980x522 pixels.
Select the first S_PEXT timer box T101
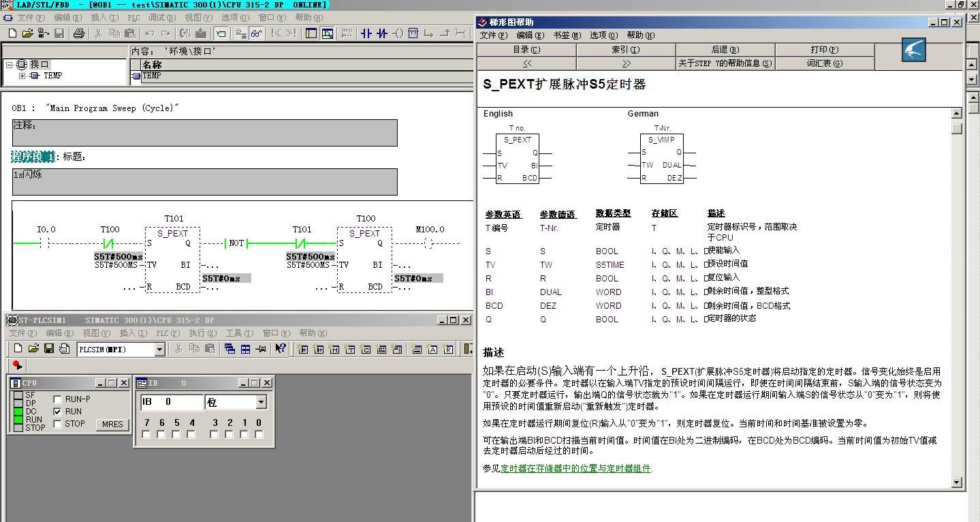172,260
